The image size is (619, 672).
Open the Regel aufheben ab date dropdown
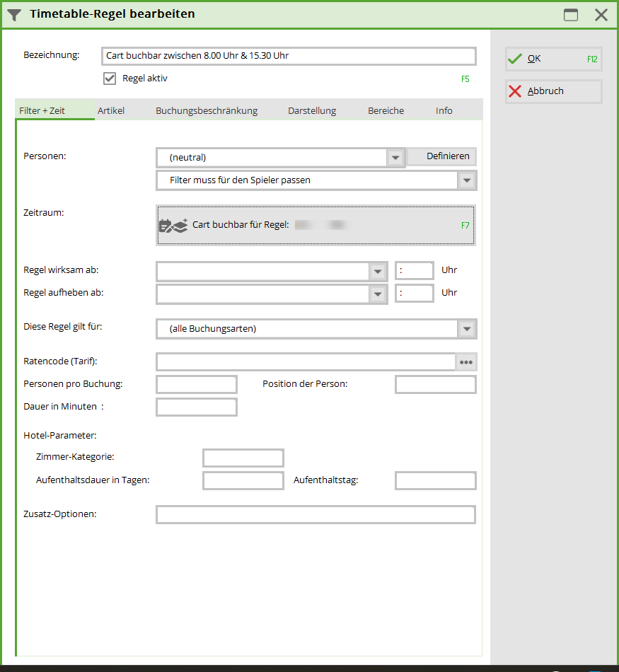[x=378, y=294]
